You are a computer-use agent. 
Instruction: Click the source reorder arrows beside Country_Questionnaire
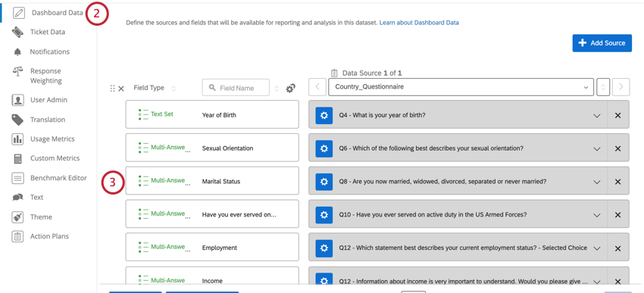(603, 87)
